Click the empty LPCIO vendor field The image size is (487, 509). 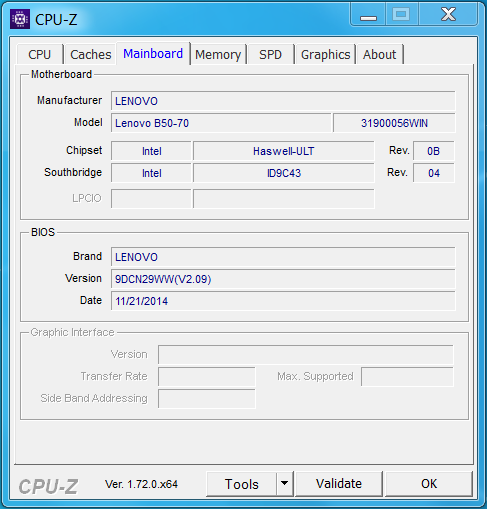pyautogui.click(x=151, y=199)
